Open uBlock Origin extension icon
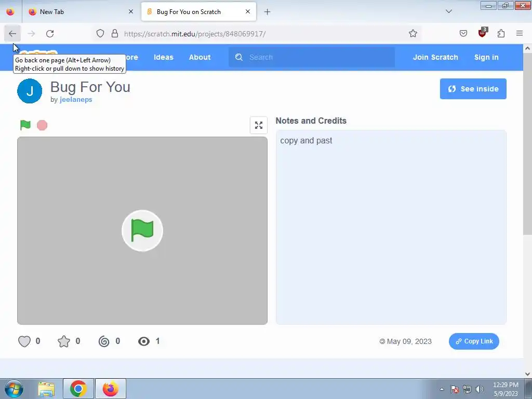The width and height of the screenshot is (532, 399). point(483,33)
